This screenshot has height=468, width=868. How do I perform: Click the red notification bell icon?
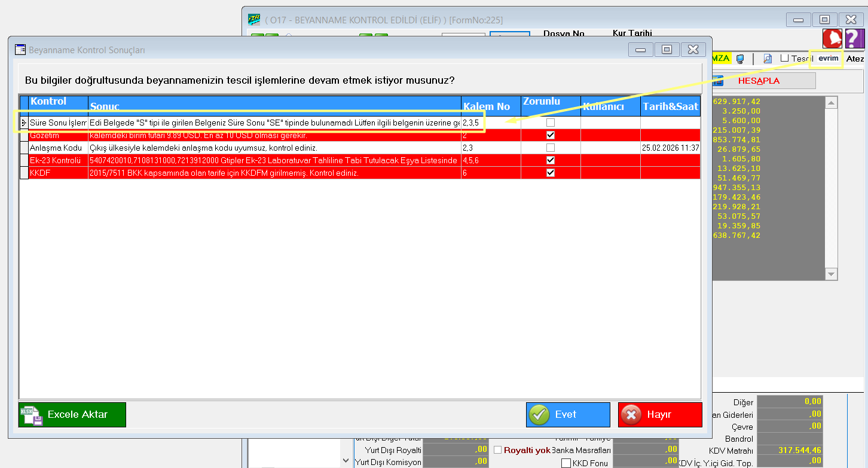click(x=832, y=38)
